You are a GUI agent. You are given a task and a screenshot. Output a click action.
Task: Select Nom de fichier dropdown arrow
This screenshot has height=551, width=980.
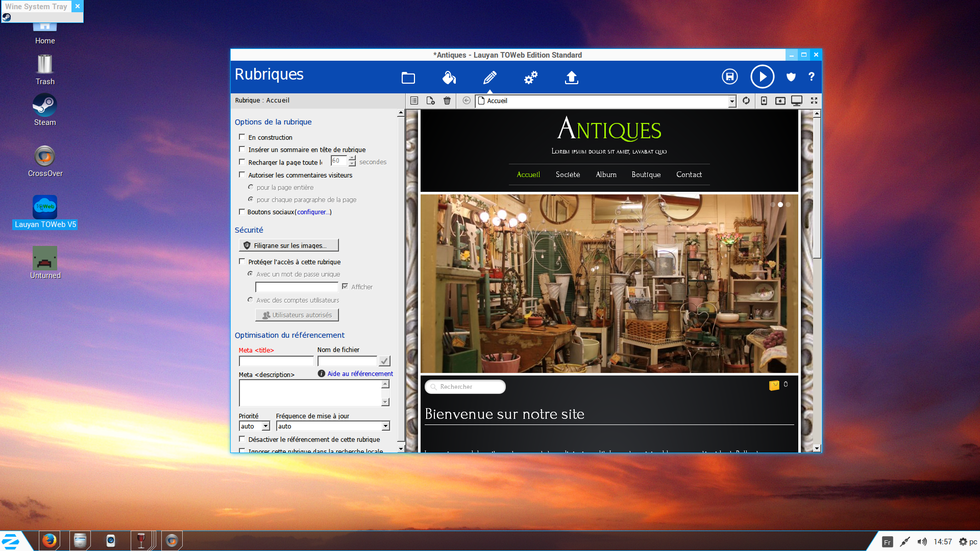tap(385, 361)
